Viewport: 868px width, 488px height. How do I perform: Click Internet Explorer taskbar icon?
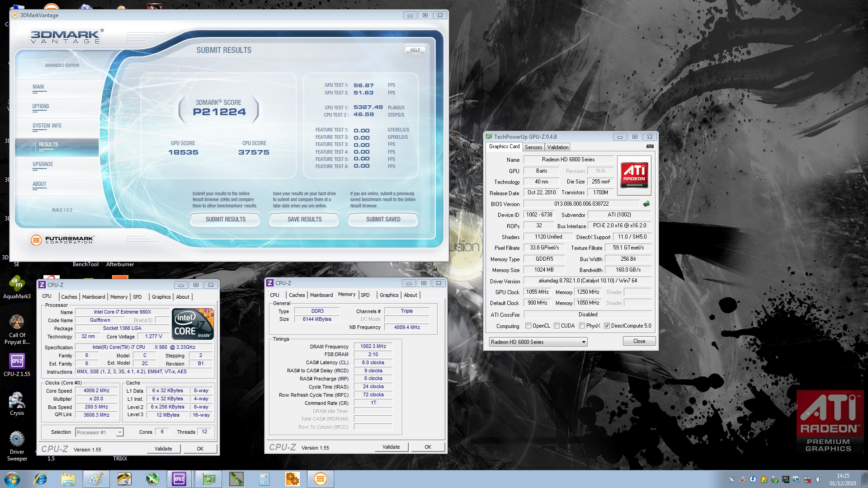coord(41,479)
